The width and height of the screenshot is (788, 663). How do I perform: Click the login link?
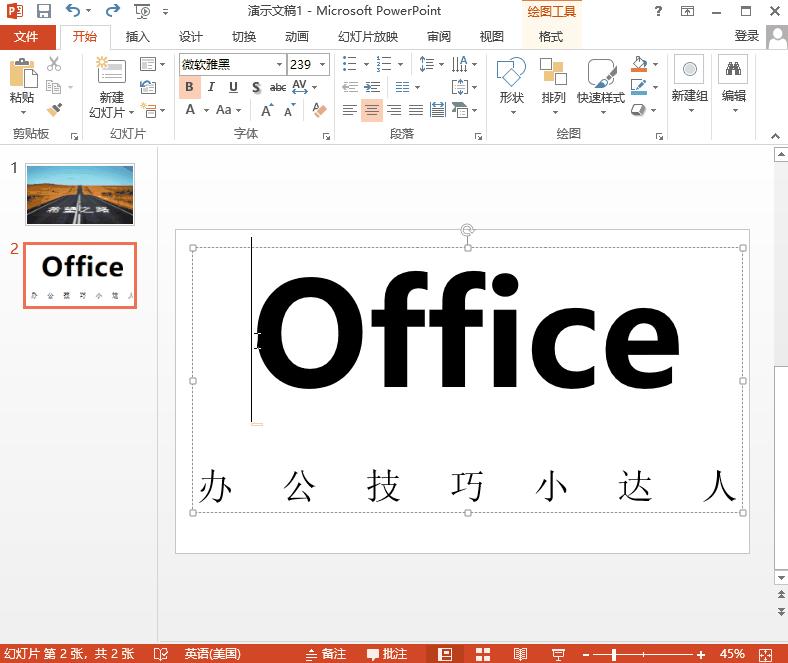746,36
